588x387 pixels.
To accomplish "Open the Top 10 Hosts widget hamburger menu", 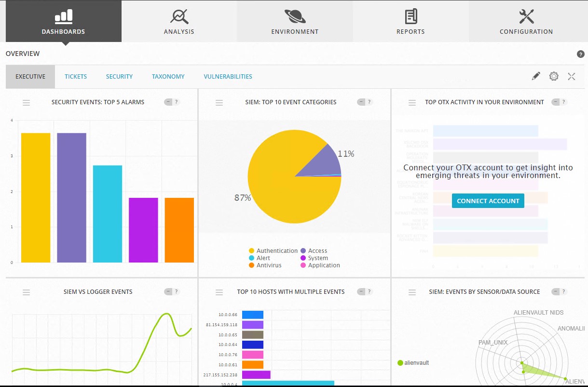I will pos(219,292).
